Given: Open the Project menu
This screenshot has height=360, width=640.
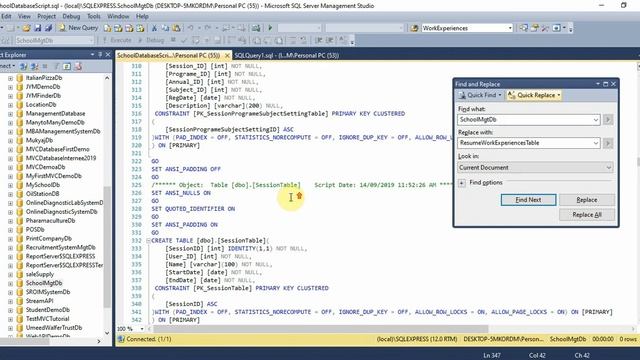Looking at the screenshot, I should pyautogui.click(x=46, y=16).
